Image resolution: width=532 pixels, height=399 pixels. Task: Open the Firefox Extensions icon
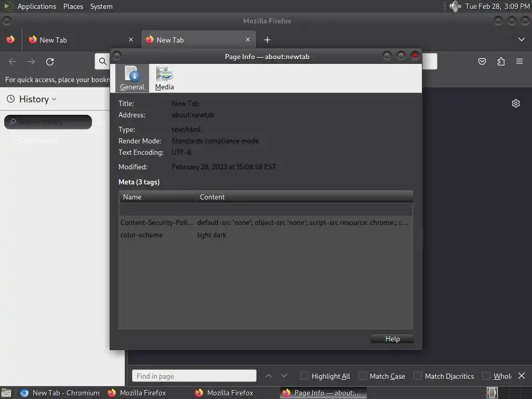[501, 61]
